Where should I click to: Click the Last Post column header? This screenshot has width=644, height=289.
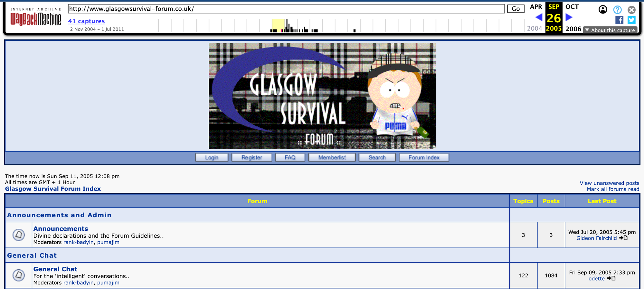(602, 201)
